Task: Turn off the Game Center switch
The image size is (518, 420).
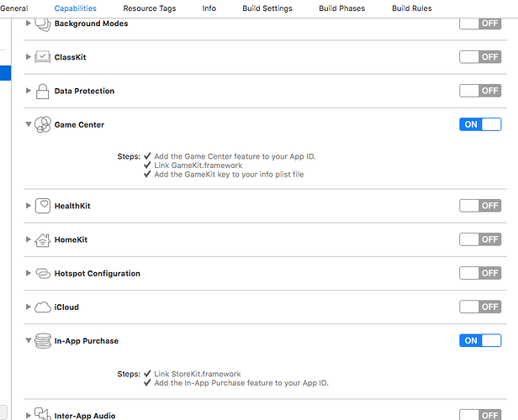Action: point(480,124)
